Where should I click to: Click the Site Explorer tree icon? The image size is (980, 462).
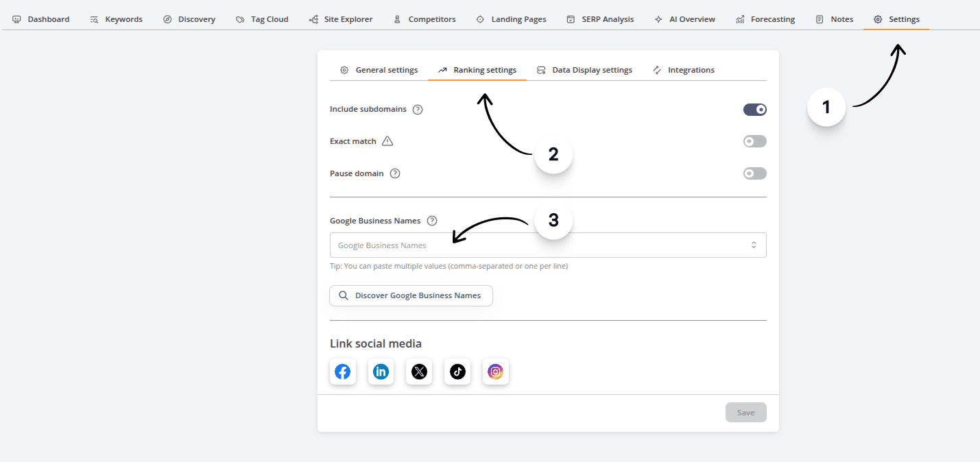313,19
